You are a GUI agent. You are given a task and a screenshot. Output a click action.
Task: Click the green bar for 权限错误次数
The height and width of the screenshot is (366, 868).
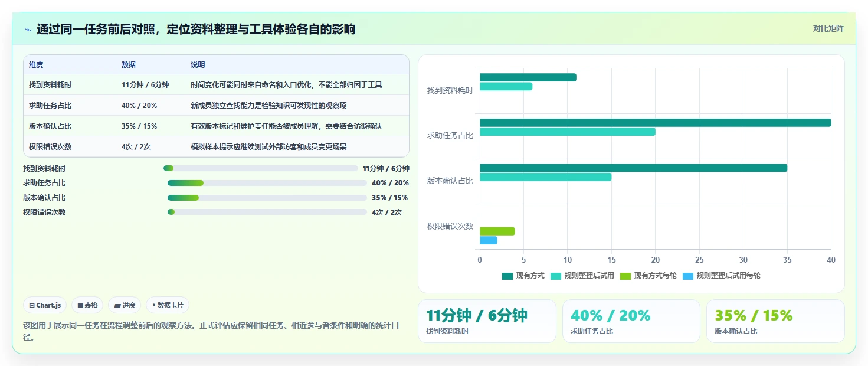pyautogui.click(x=497, y=231)
